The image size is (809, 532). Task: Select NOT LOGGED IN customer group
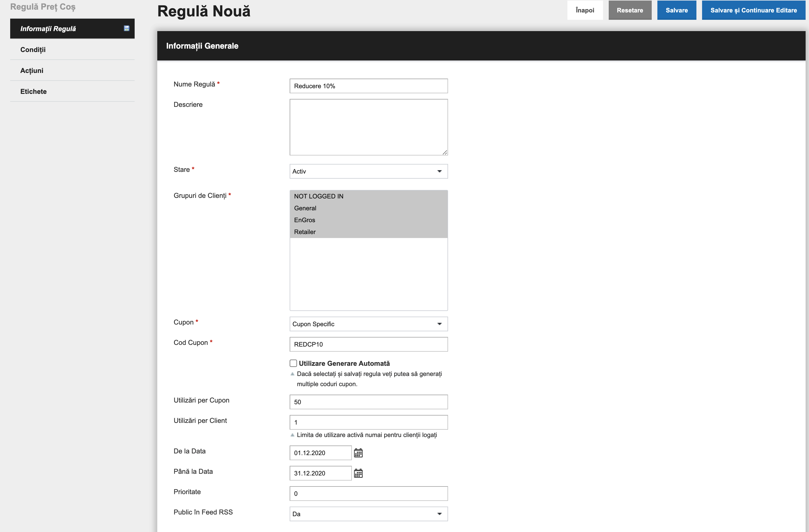pyautogui.click(x=369, y=196)
